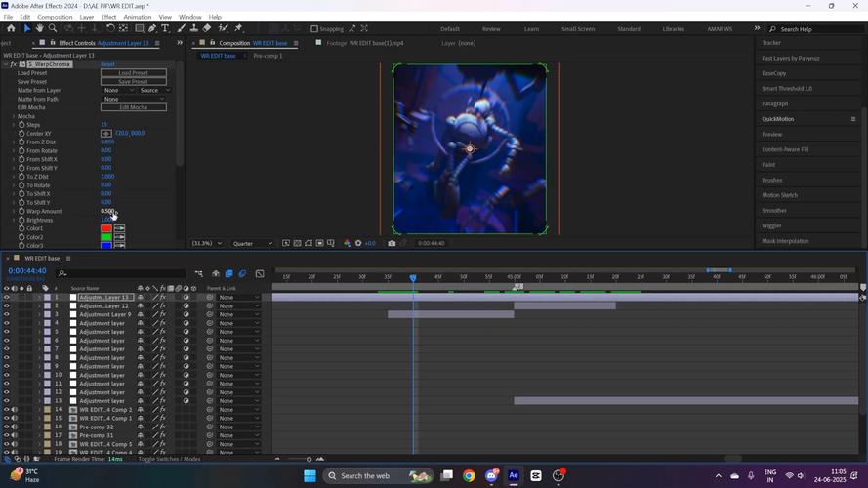This screenshot has width=868, height=488.
Task: Select the Zoom magnifier tool
Action: [x=53, y=28]
